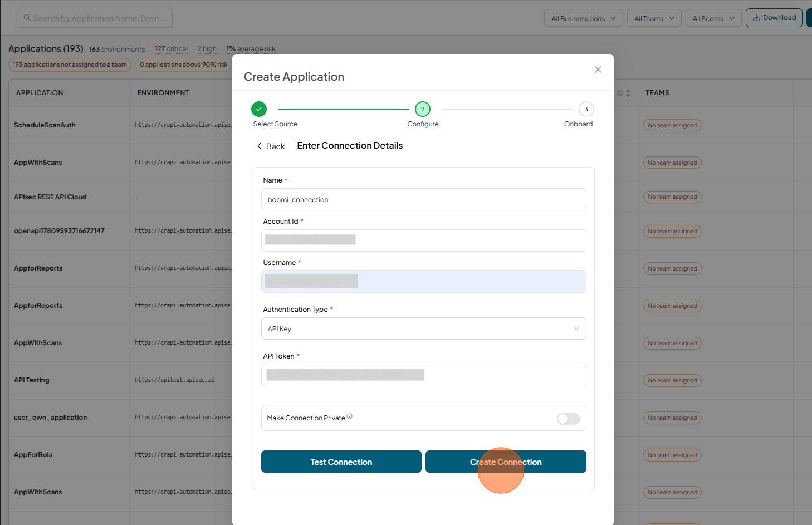
Task: Click the step 2 Configure circle
Action: pyautogui.click(x=423, y=109)
